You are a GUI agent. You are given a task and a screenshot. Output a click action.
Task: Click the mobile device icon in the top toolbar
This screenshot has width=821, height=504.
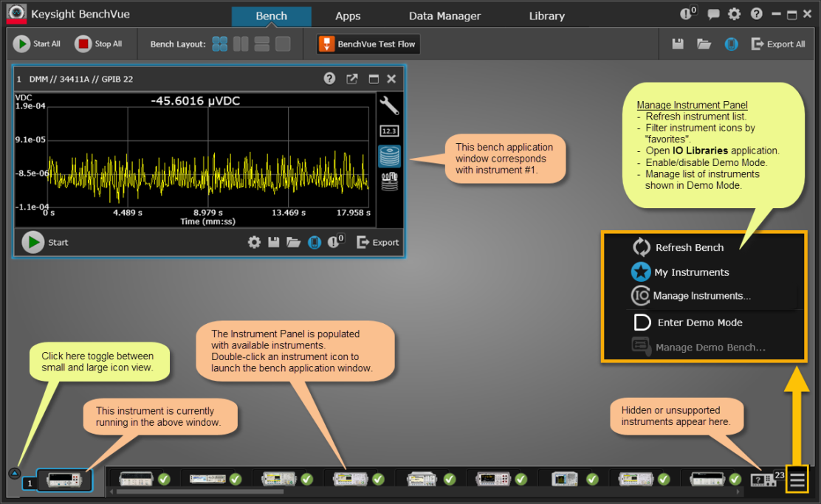732,44
